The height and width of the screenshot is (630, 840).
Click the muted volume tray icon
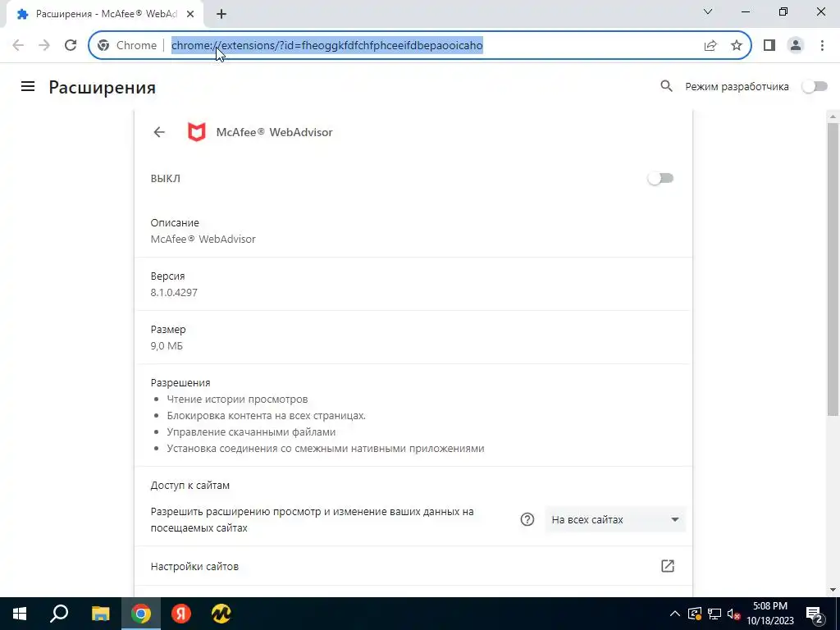pos(733,614)
